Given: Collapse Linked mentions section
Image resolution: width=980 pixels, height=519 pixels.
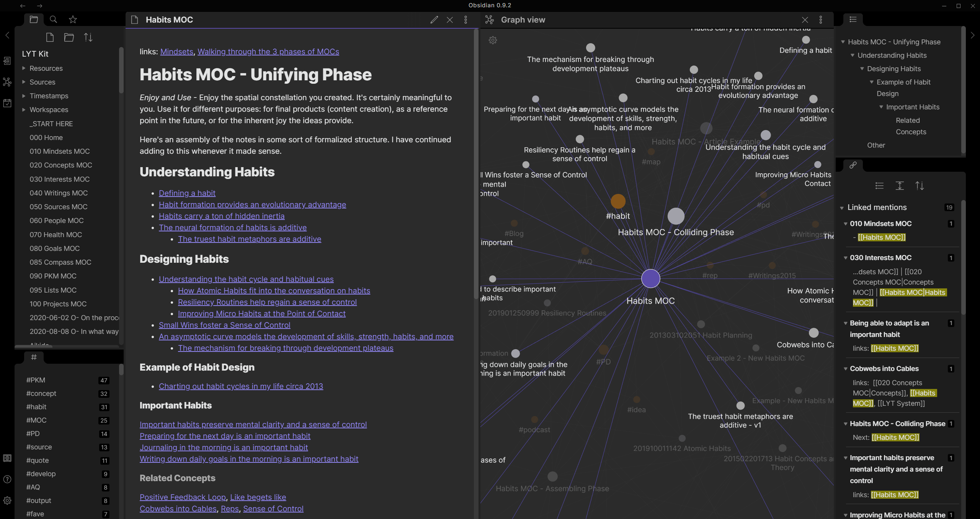Looking at the screenshot, I should click(842, 208).
